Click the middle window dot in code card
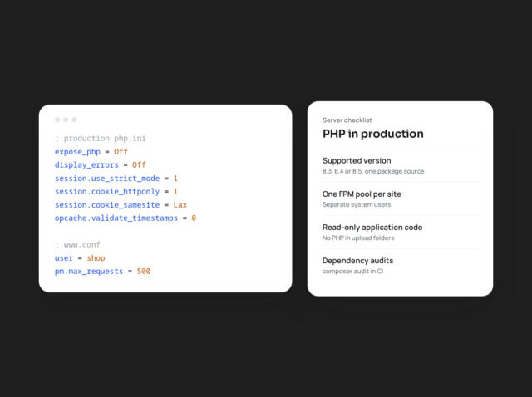This screenshot has height=397, width=532. 66,120
